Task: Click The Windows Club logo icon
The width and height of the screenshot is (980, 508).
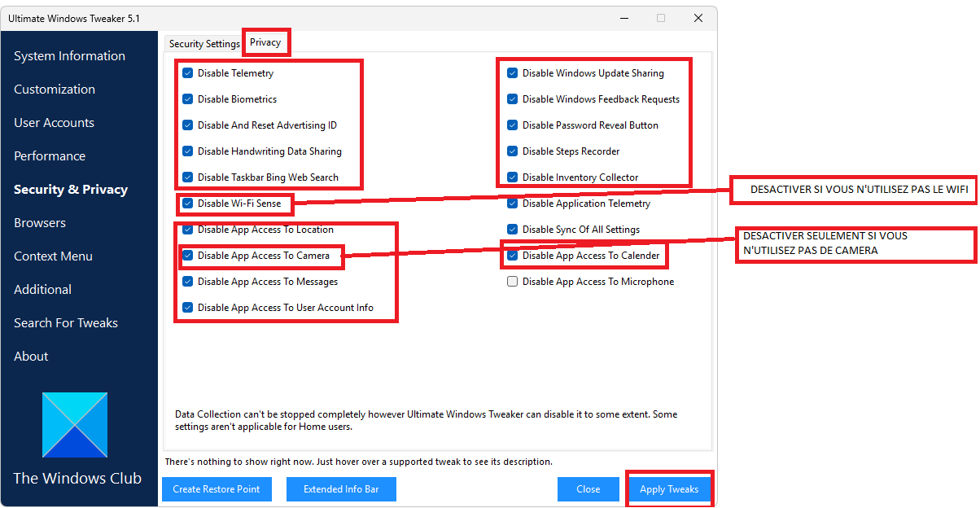Action: coord(75,425)
